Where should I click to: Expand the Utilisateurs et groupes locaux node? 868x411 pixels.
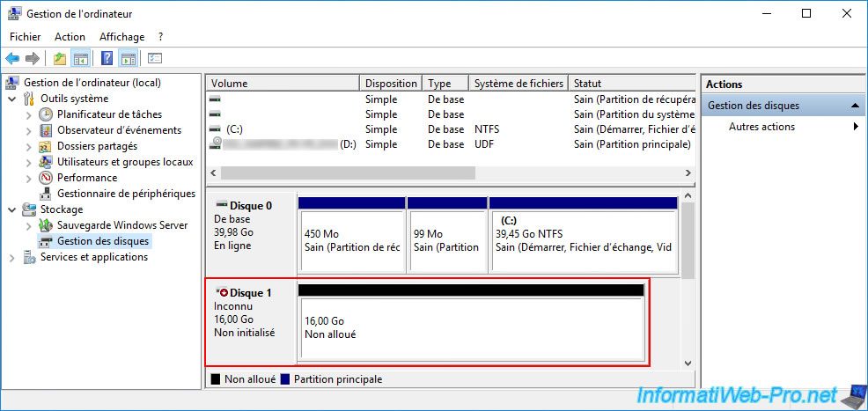pos(29,162)
